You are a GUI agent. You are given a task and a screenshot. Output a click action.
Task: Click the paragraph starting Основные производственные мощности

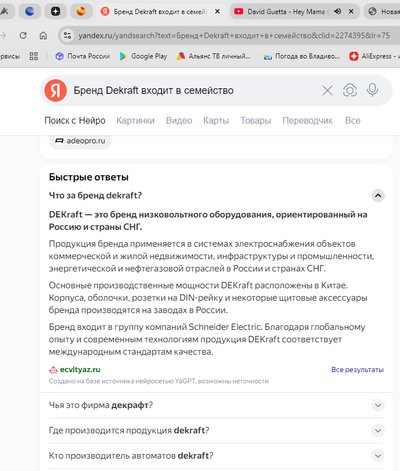pos(208,298)
